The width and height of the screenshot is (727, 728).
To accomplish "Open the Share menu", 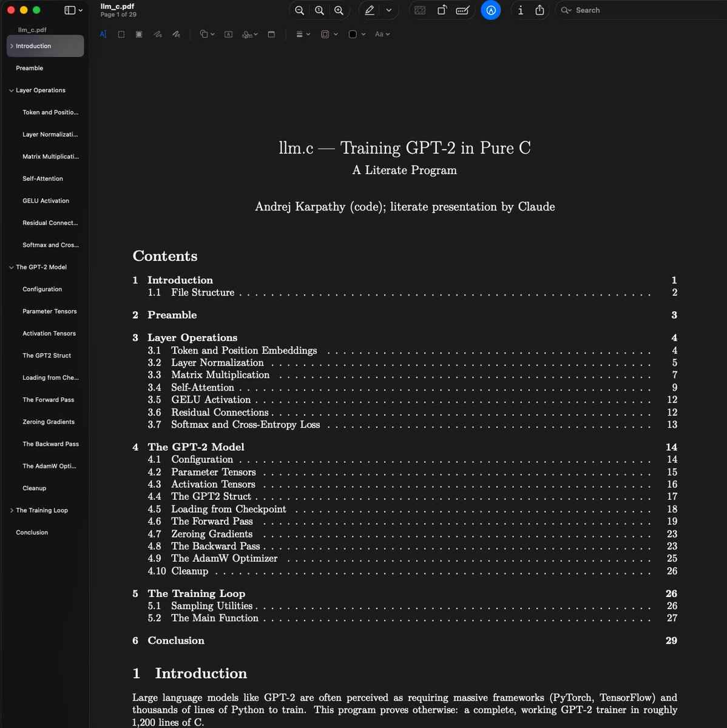I will [540, 10].
